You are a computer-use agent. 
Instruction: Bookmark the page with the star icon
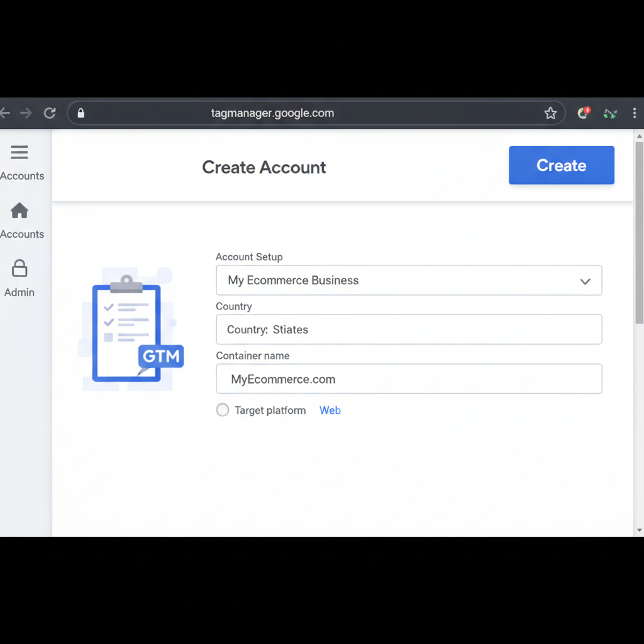pyautogui.click(x=550, y=113)
